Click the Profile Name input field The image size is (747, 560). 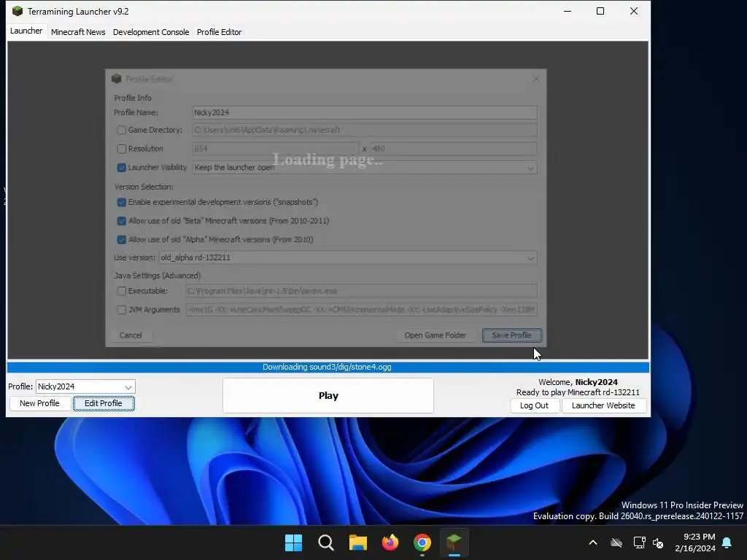click(365, 112)
